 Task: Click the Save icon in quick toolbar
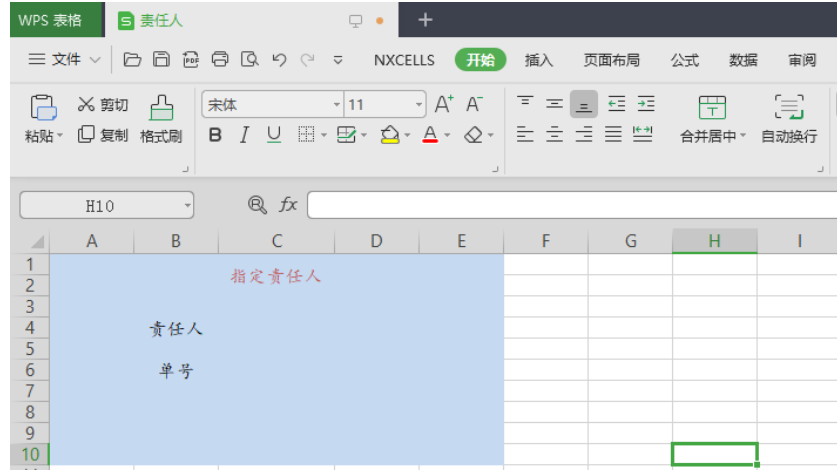(x=161, y=60)
